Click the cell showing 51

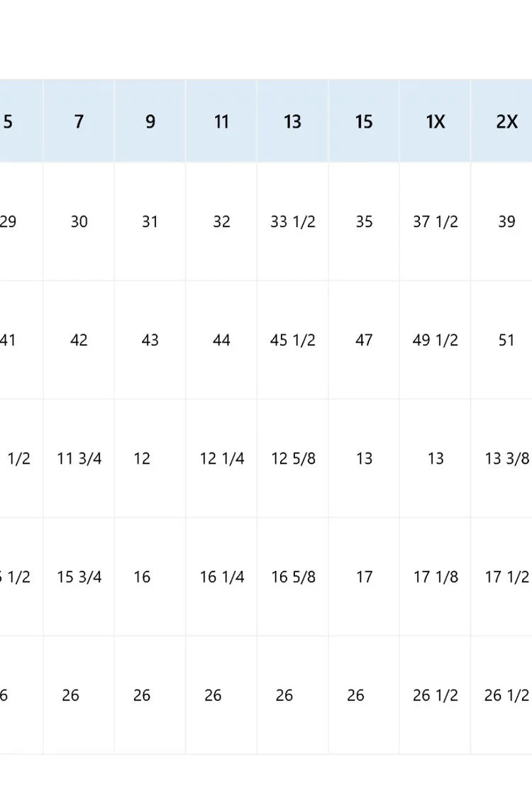[506, 340]
